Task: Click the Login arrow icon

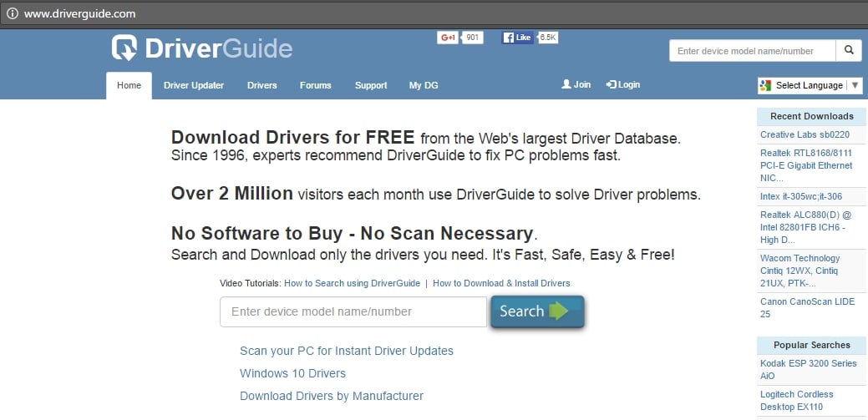Action: (x=612, y=84)
